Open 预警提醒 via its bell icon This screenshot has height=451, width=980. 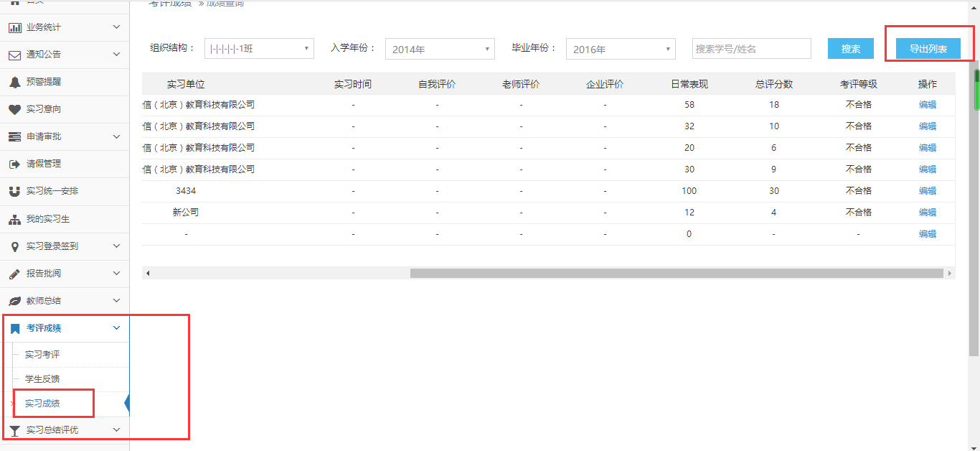tap(14, 82)
